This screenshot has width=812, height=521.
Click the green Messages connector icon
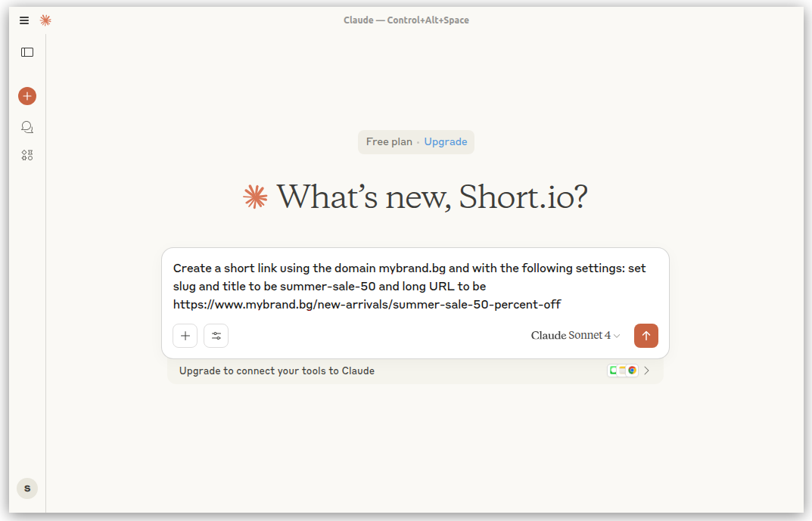613,371
